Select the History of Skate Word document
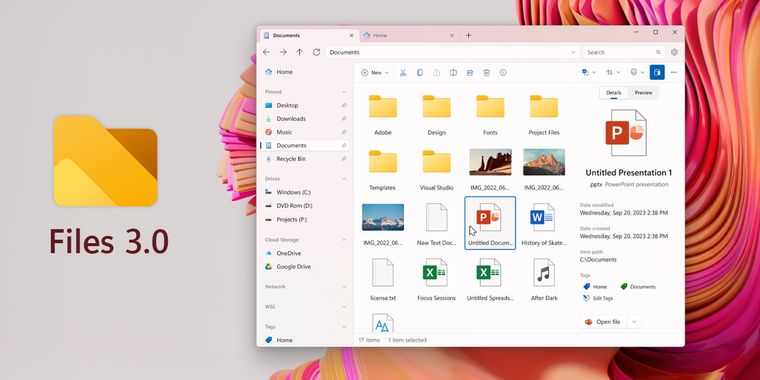The height and width of the screenshot is (380, 760). pyautogui.click(x=544, y=224)
